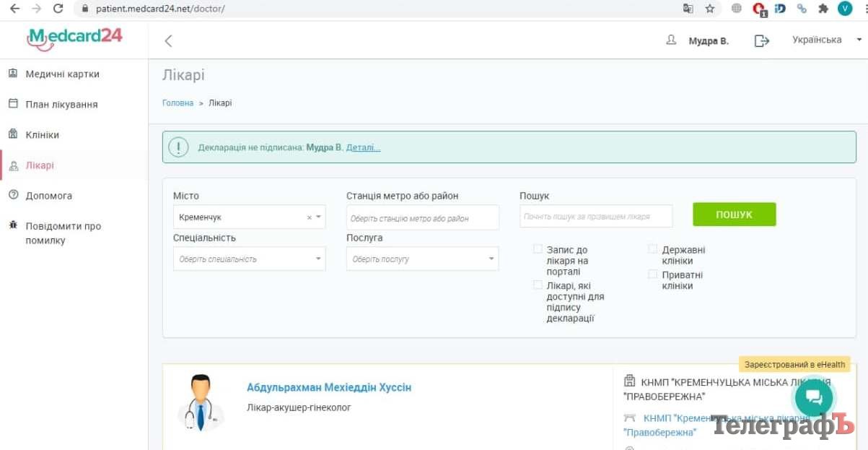Enable 'Запис до лікаря на порталі' checkbox
Viewport: 868px width, 450px height.
click(x=538, y=249)
